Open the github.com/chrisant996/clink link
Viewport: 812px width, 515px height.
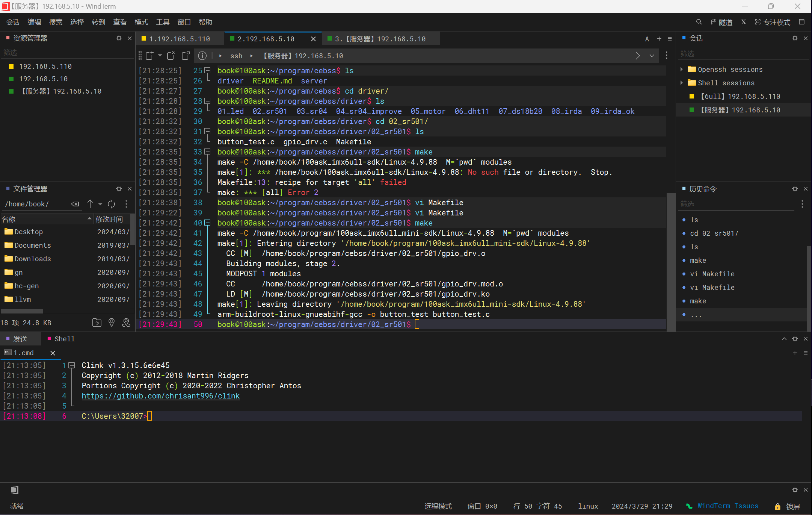160,396
